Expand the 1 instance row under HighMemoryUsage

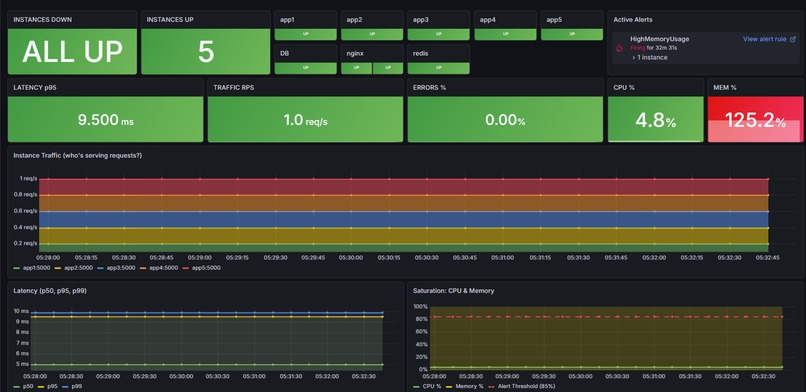(x=650, y=58)
